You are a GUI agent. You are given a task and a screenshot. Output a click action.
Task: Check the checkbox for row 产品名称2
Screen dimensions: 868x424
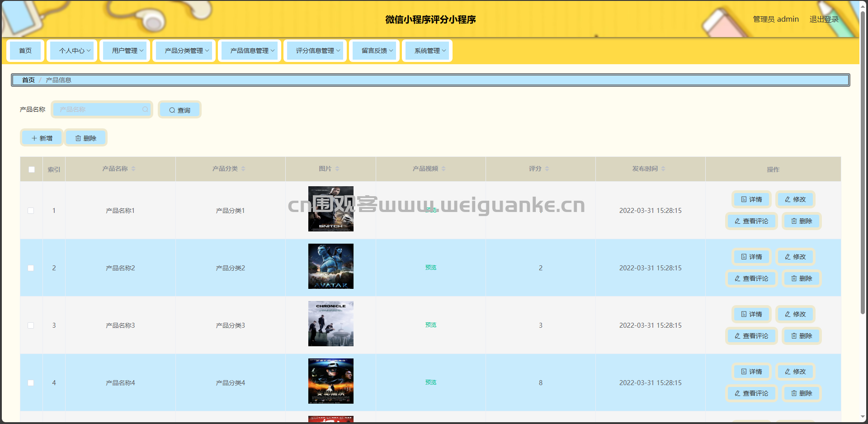click(31, 268)
